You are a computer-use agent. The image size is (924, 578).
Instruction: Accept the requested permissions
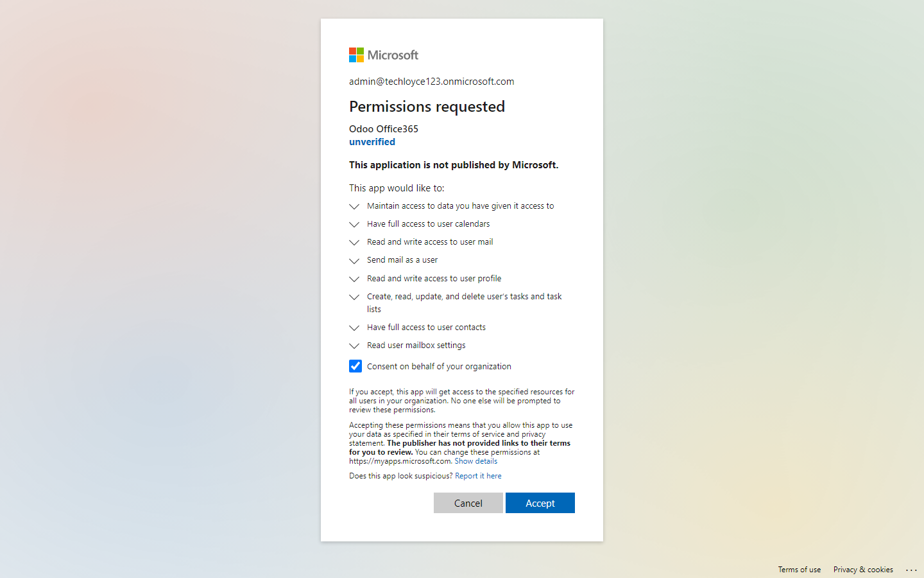[540, 503]
